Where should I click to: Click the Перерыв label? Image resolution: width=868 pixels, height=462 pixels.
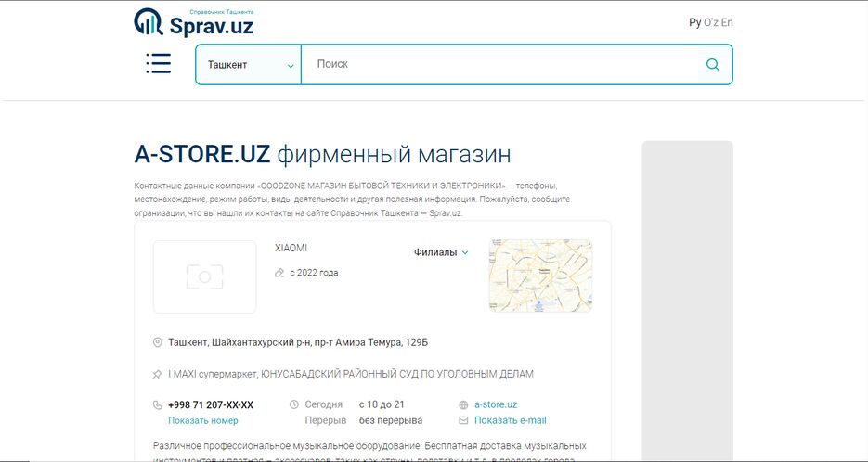point(326,420)
